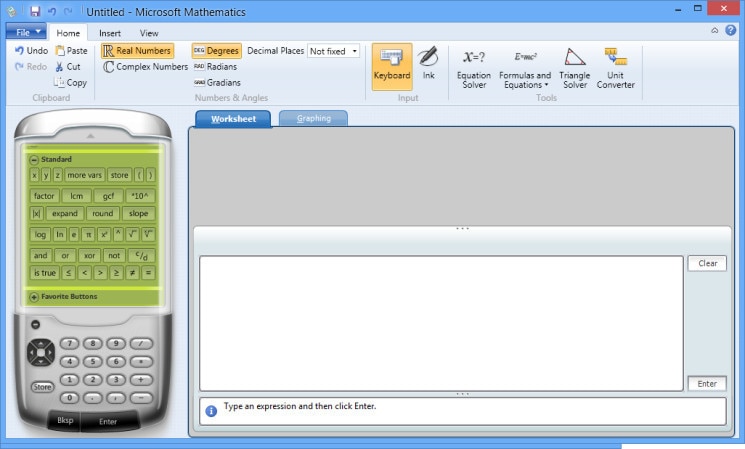Image resolution: width=745 pixels, height=449 pixels.
Task: Click the c/d fraction key
Action: click(x=142, y=256)
